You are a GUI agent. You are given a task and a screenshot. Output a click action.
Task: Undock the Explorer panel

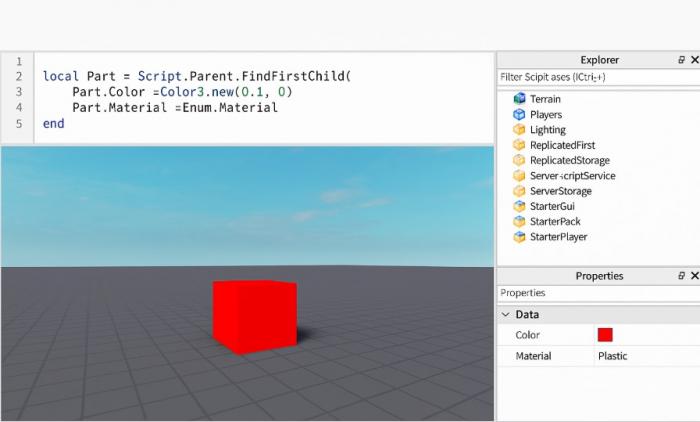[681, 60]
